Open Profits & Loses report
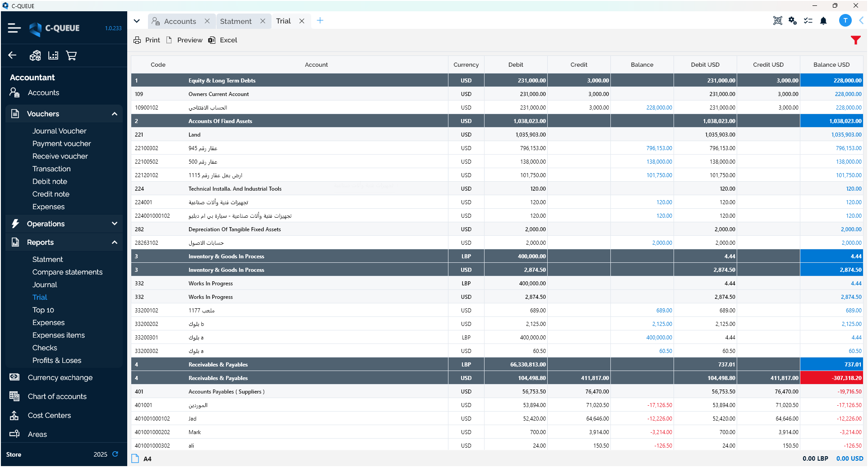868x467 pixels. pos(57,360)
